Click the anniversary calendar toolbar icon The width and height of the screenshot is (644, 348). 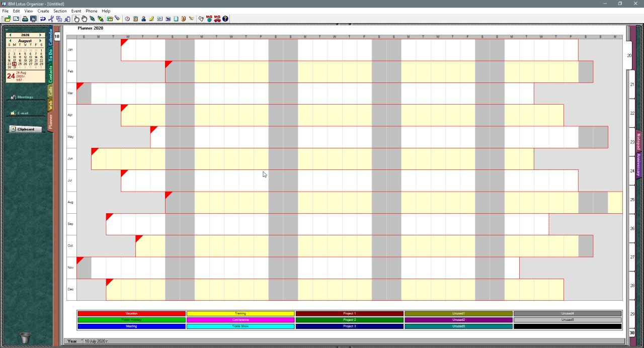click(x=184, y=19)
